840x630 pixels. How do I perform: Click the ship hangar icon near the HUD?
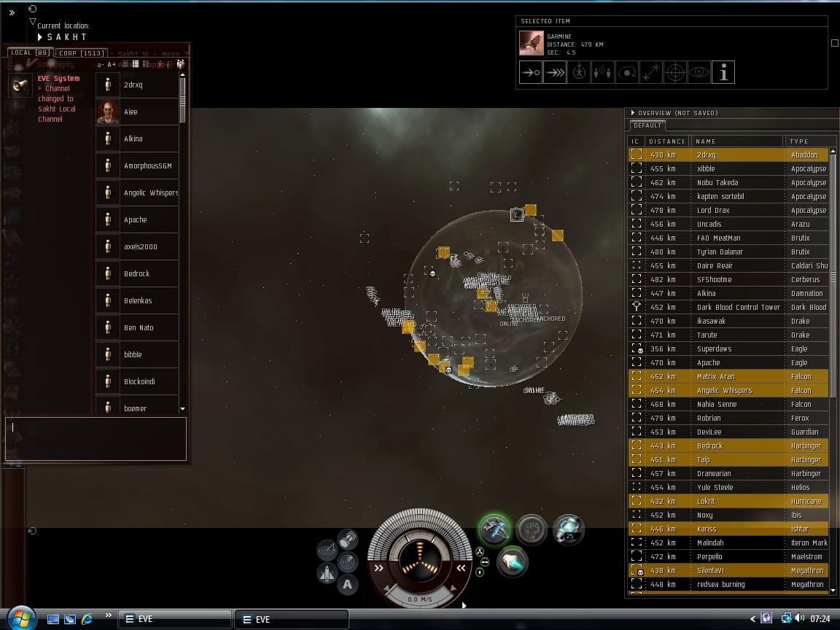point(327,573)
